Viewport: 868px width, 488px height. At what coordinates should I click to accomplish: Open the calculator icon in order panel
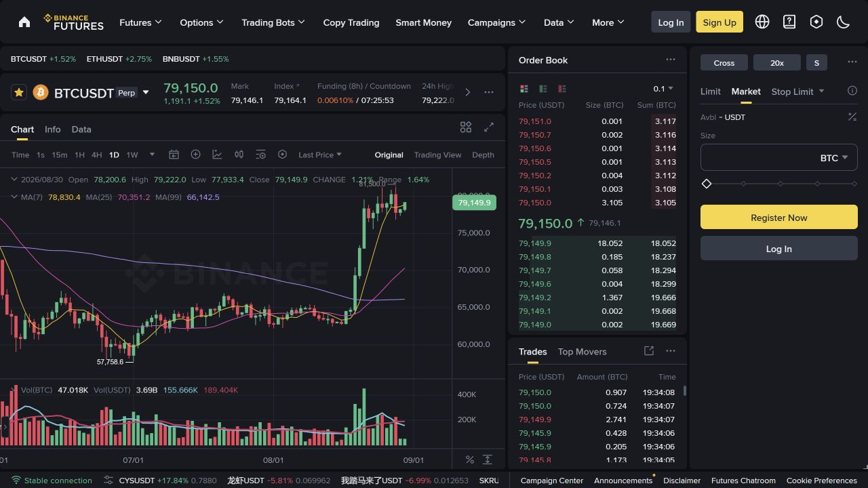(852, 117)
